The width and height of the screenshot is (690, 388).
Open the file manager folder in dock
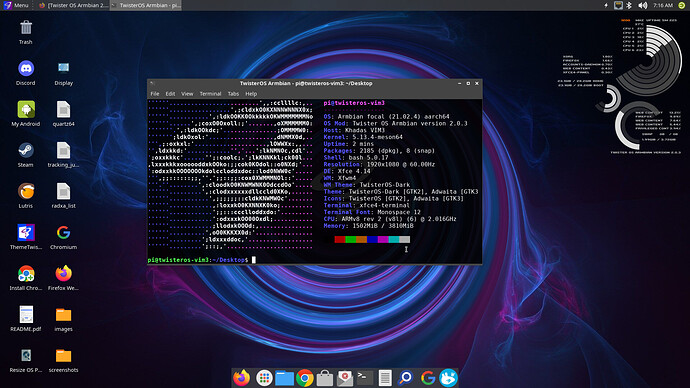coord(285,378)
